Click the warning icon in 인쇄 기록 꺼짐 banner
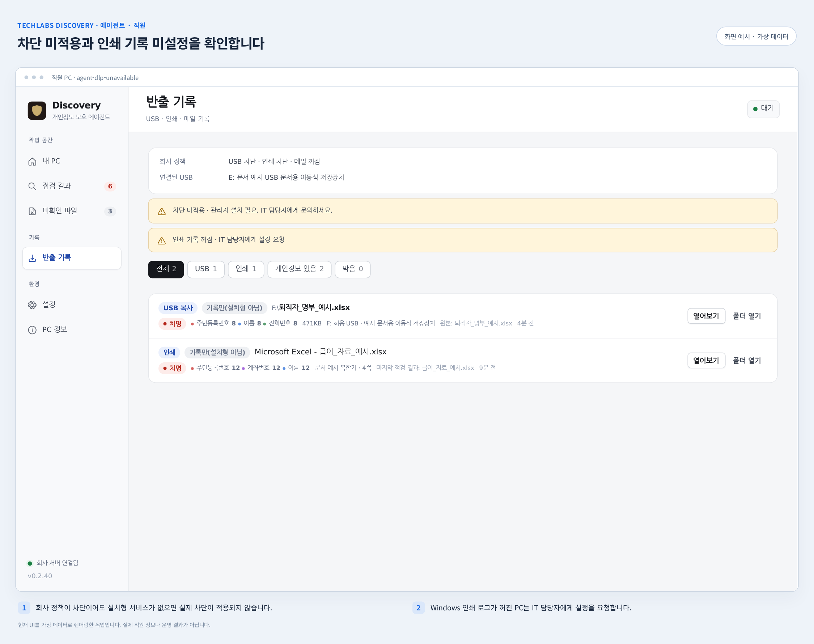This screenshot has width=814, height=644. [x=162, y=240]
